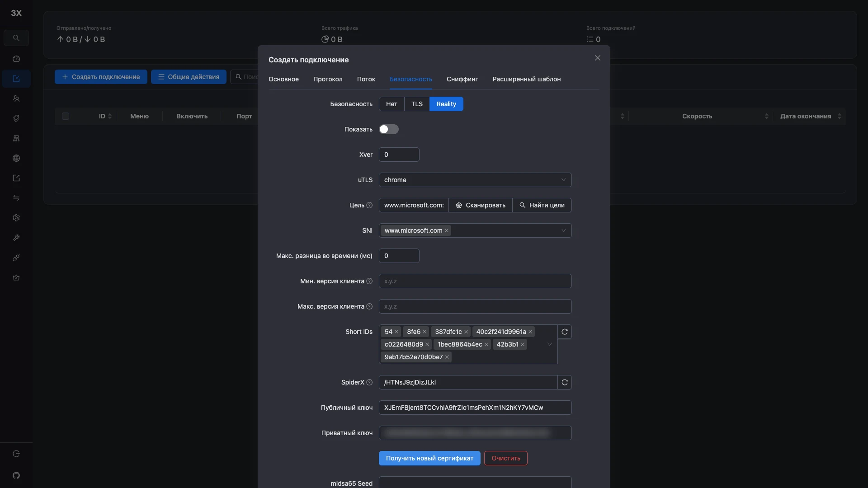Click Общие действия button

189,77
